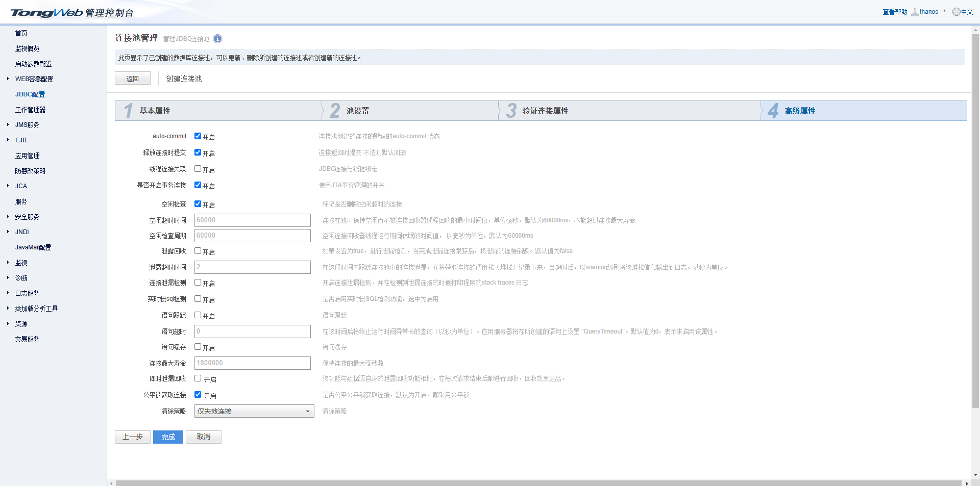This screenshot has width=980, height=486.
Task: Click the 取消 button
Action: click(204, 437)
